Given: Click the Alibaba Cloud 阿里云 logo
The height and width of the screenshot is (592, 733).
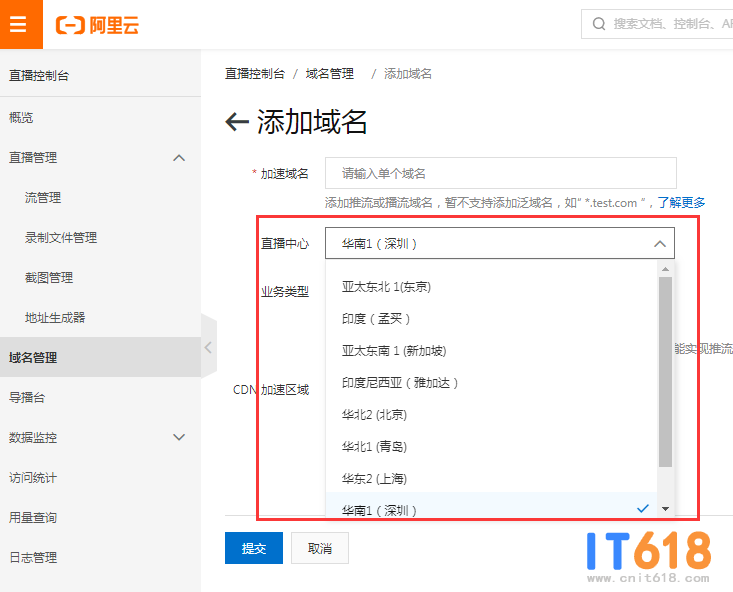Looking at the screenshot, I should click(x=97, y=24).
